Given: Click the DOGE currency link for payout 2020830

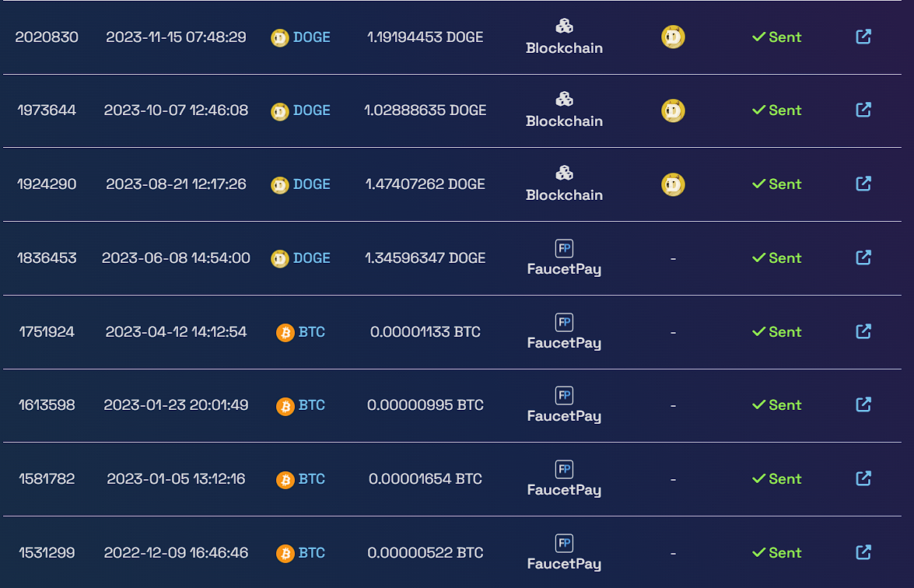Looking at the screenshot, I should pyautogui.click(x=311, y=37).
